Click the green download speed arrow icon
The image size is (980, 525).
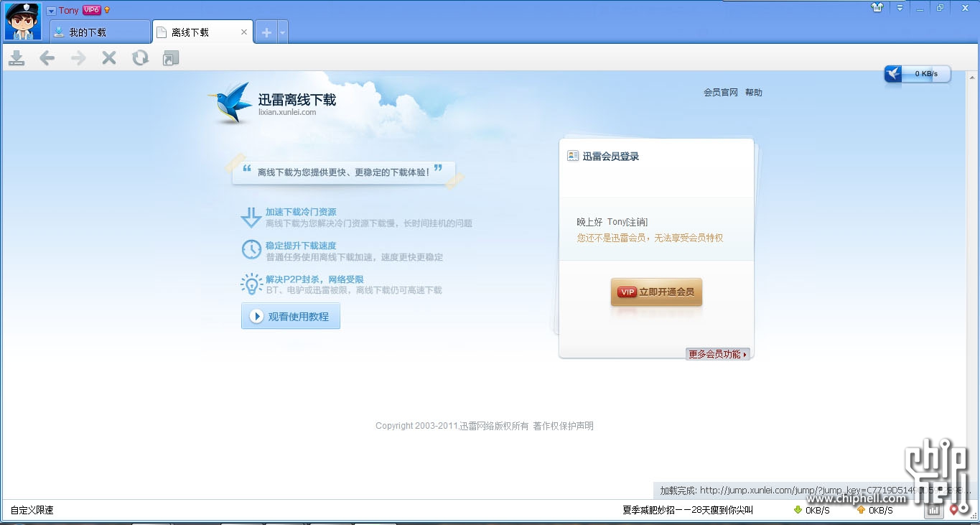tap(798, 511)
